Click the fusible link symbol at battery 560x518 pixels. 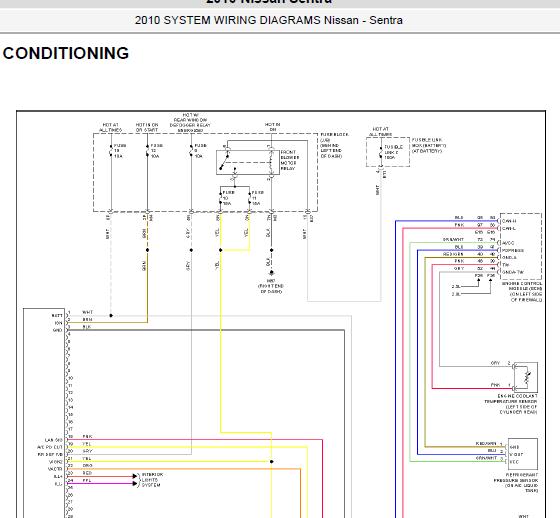click(381, 153)
